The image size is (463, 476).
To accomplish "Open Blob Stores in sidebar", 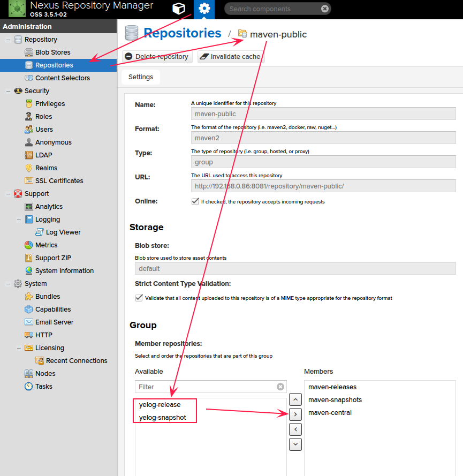I will (x=53, y=52).
